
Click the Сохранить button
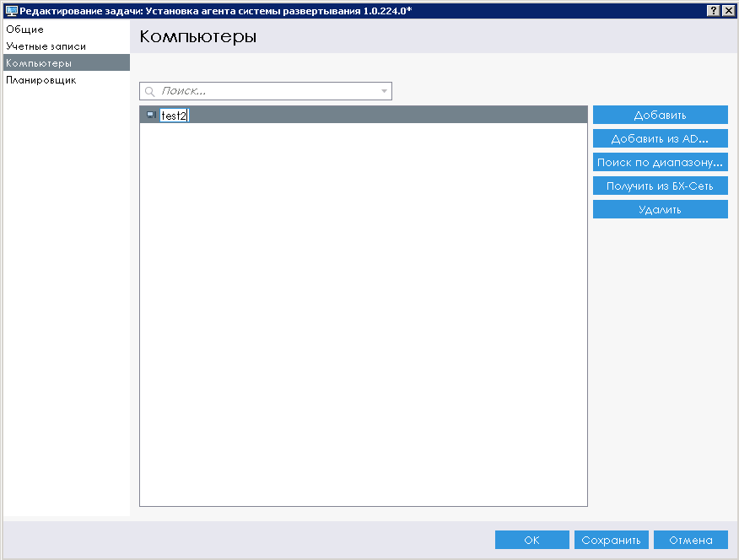tap(611, 540)
